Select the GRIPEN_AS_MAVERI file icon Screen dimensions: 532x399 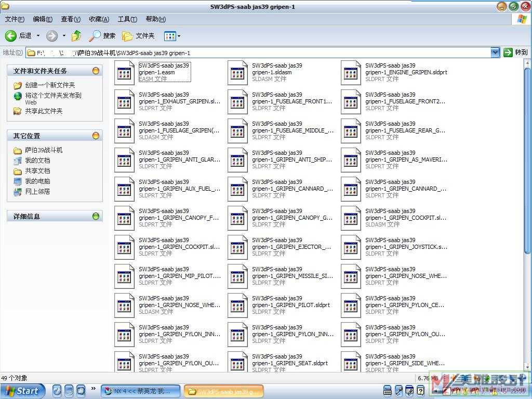coord(351,160)
